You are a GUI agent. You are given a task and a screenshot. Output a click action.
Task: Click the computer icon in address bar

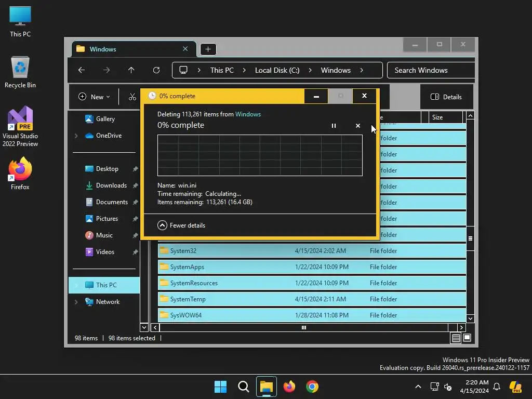pyautogui.click(x=183, y=70)
